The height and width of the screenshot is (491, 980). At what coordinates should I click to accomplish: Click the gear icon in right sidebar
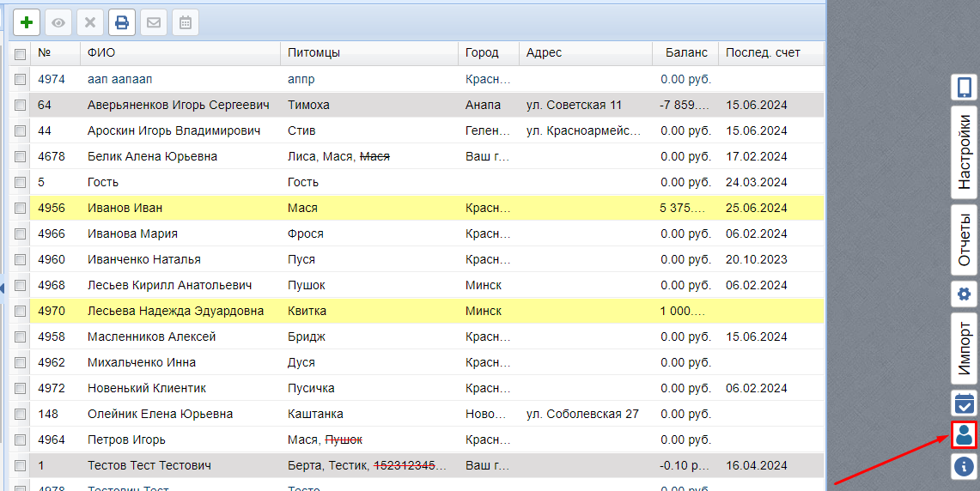(964, 294)
